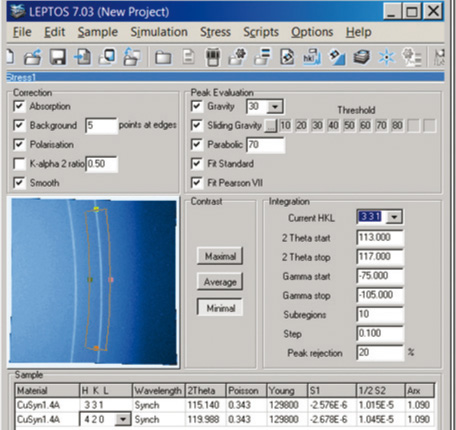The image size is (456, 430).
Task: Click the orange handle at integration region bottom
Action: click(x=96, y=348)
